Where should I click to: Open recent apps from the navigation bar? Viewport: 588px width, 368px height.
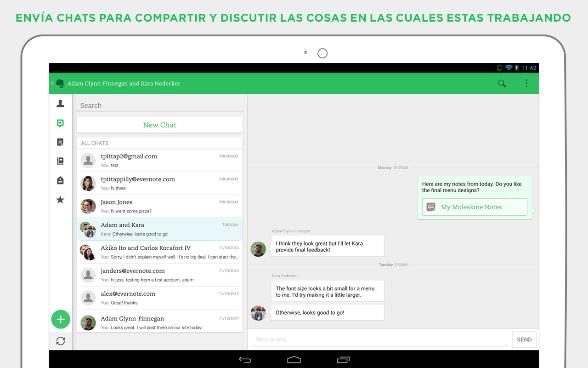pyautogui.click(x=343, y=359)
